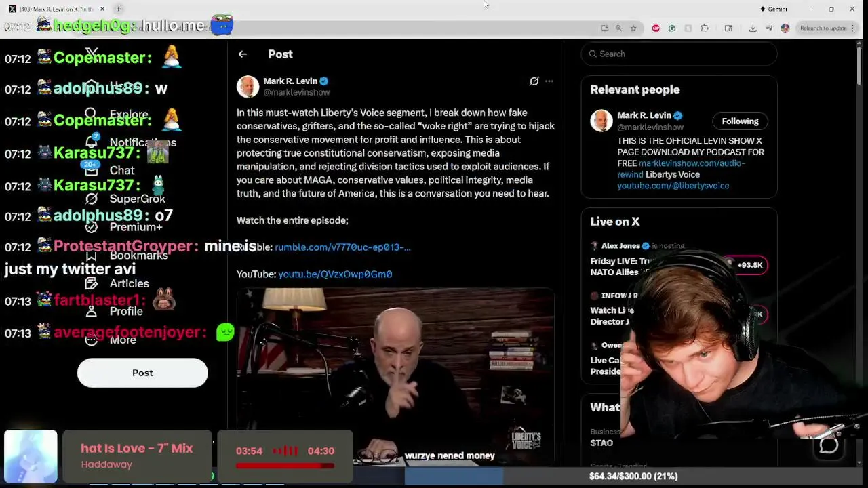This screenshot has width=868, height=488.
Task: Click the verified badge beside Mark R. Levin post name
Action: (x=323, y=81)
